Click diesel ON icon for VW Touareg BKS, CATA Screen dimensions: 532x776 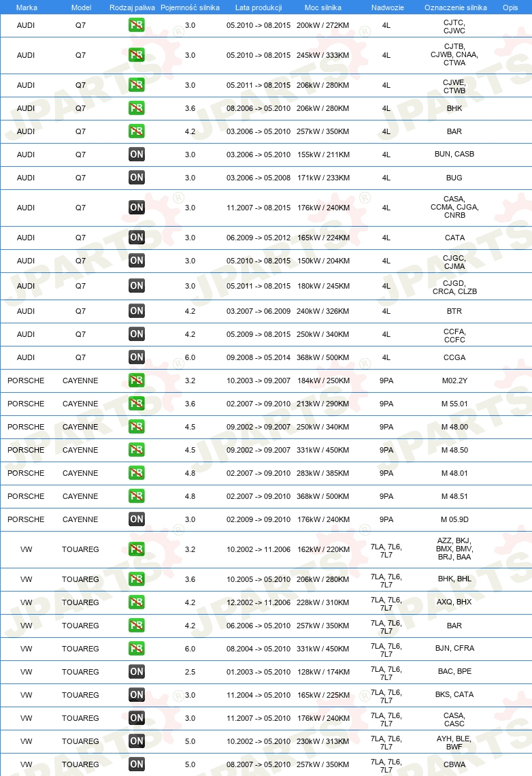click(x=137, y=695)
